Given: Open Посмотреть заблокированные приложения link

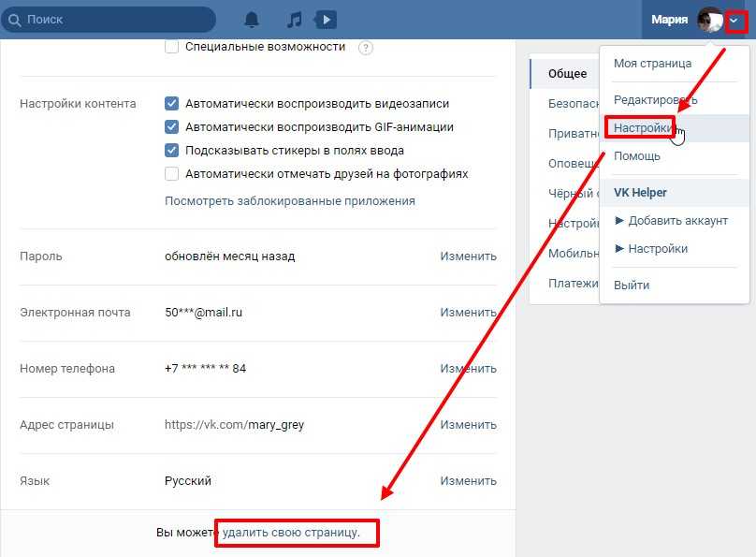Looking at the screenshot, I should tap(290, 201).
